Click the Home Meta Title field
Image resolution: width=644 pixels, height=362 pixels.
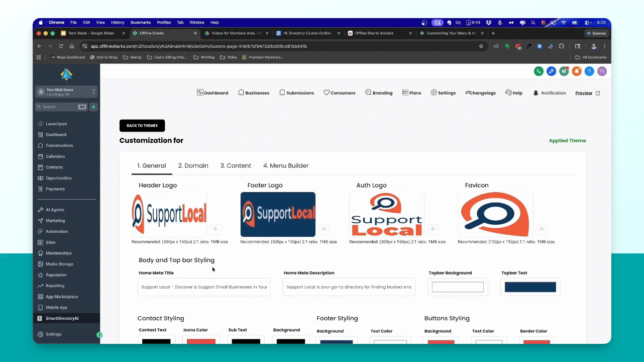tap(204, 287)
